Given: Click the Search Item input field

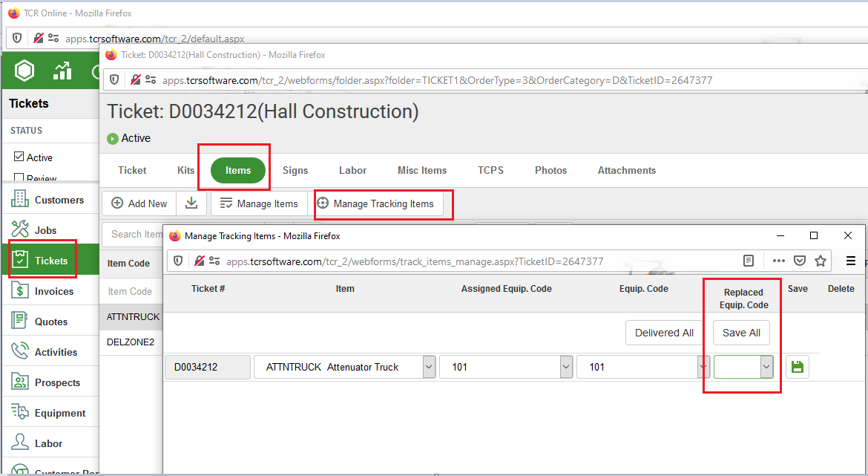Looking at the screenshot, I should pyautogui.click(x=133, y=235).
